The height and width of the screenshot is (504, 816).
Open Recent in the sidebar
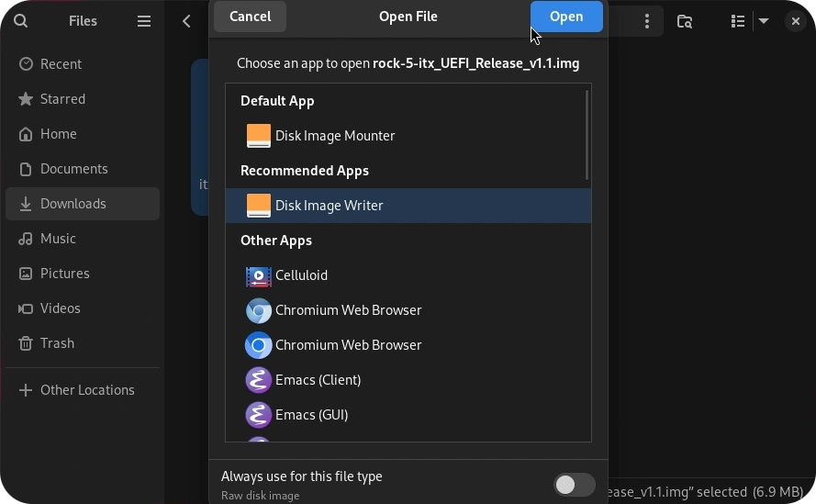(x=83, y=64)
